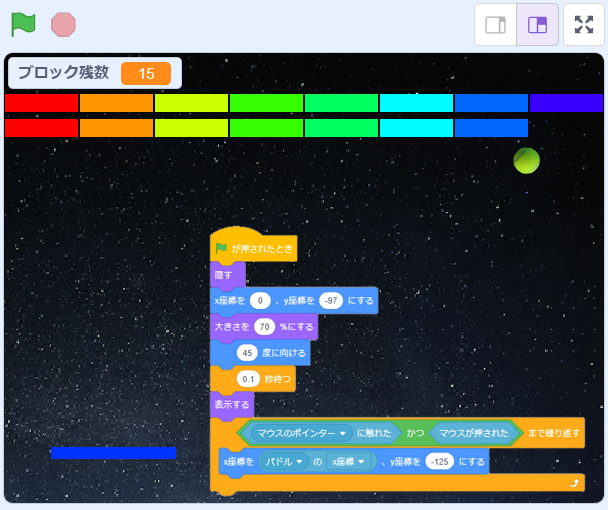Click the 0 input in the x座標 block
Image resolution: width=608 pixels, height=510 pixels.
[x=260, y=301]
